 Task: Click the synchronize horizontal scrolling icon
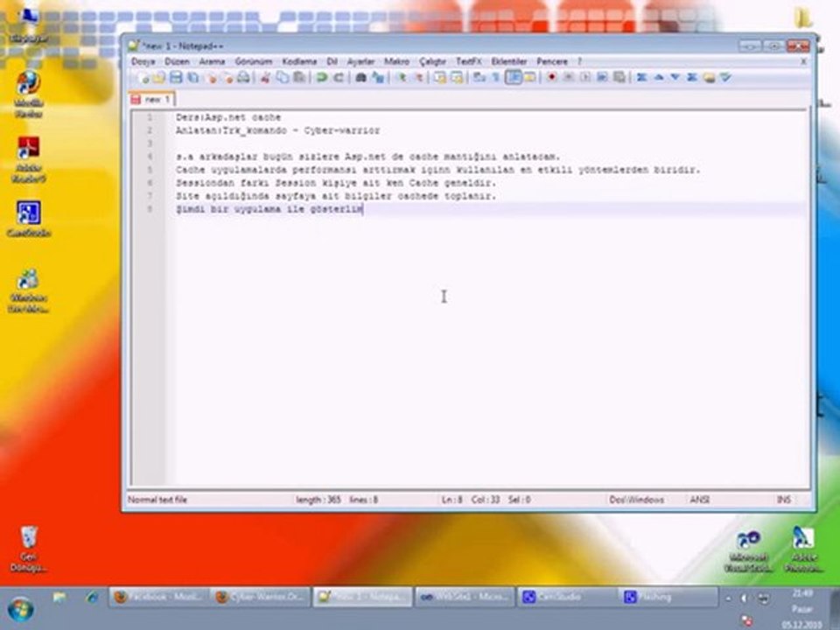(x=457, y=78)
